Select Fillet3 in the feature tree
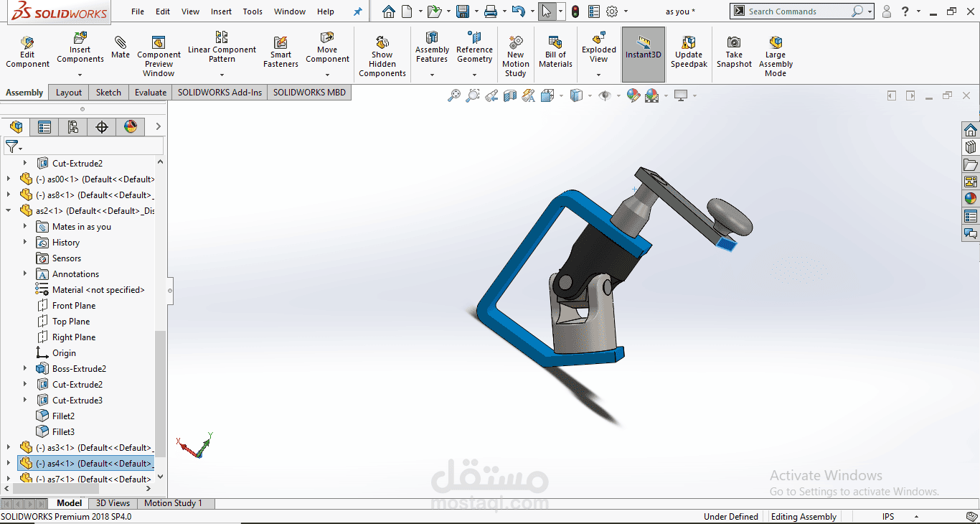980x524 pixels. pos(63,431)
